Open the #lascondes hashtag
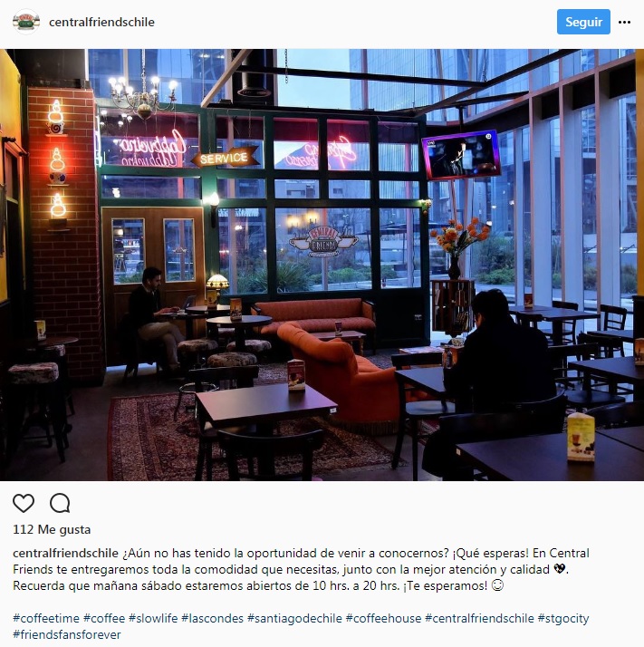644x647 pixels. [x=213, y=618]
